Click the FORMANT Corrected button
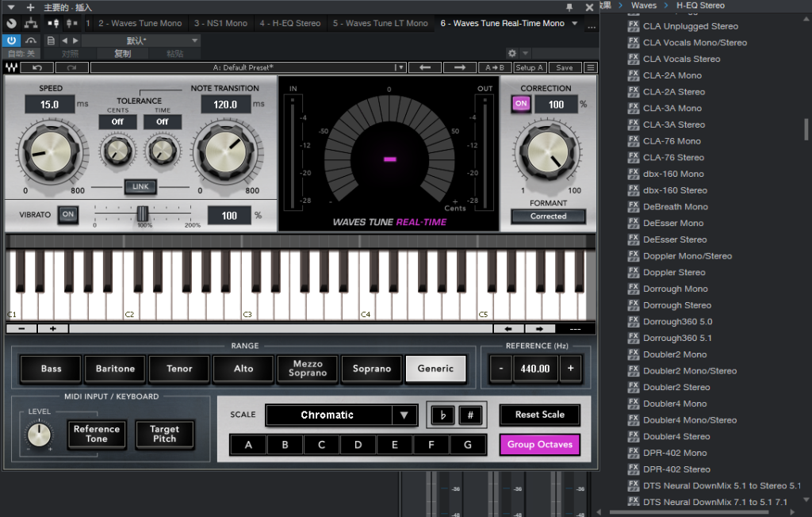Viewport: 812px width, 517px height. point(549,216)
